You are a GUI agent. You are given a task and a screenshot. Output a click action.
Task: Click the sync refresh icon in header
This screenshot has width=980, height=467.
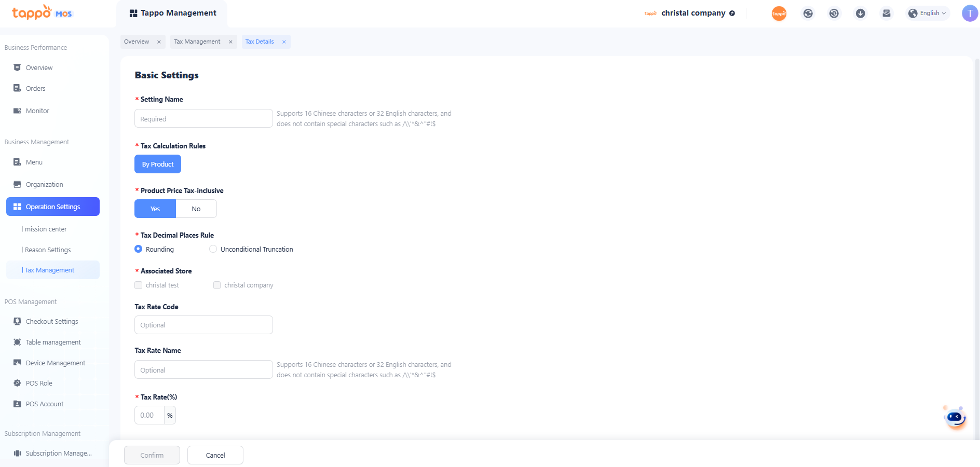pyautogui.click(x=808, y=13)
